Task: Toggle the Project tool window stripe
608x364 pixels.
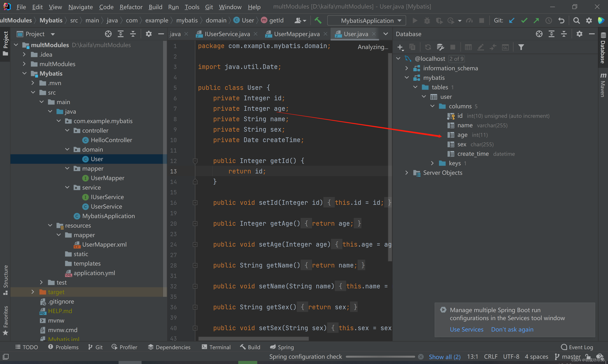Action: coord(5,44)
